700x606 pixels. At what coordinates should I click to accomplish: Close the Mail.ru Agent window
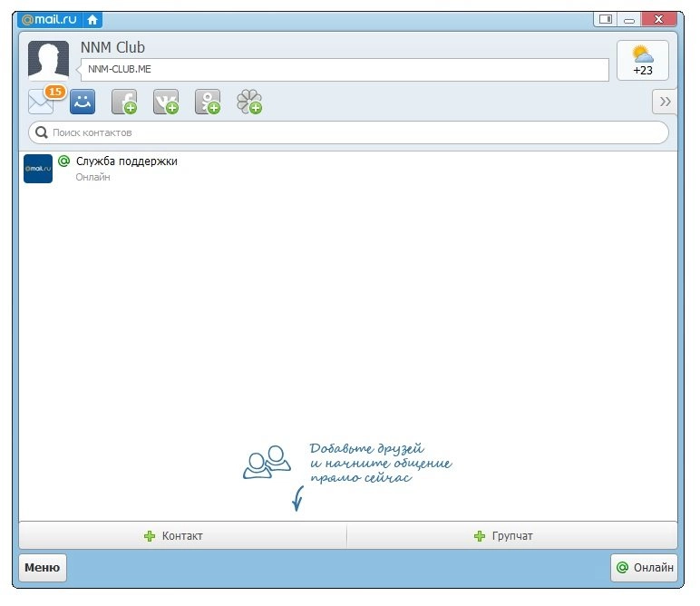658,19
